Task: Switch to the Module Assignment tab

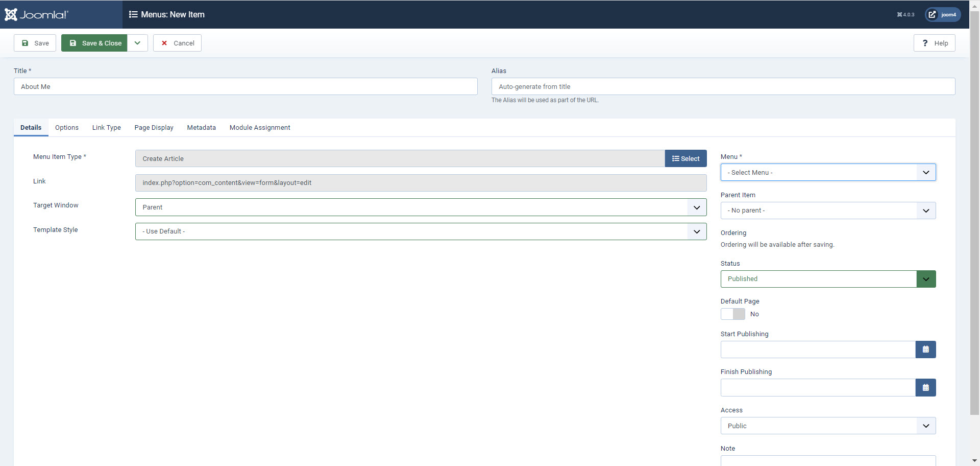Action: (259, 128)
